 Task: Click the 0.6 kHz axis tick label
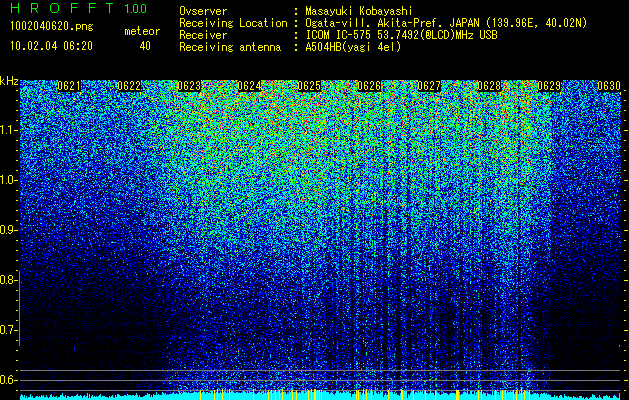point(9,380)
